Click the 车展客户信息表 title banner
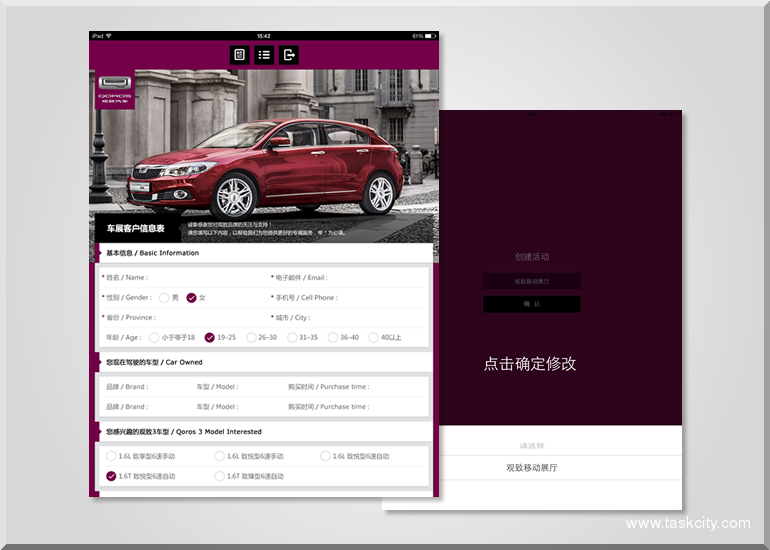 pos(136,228)
